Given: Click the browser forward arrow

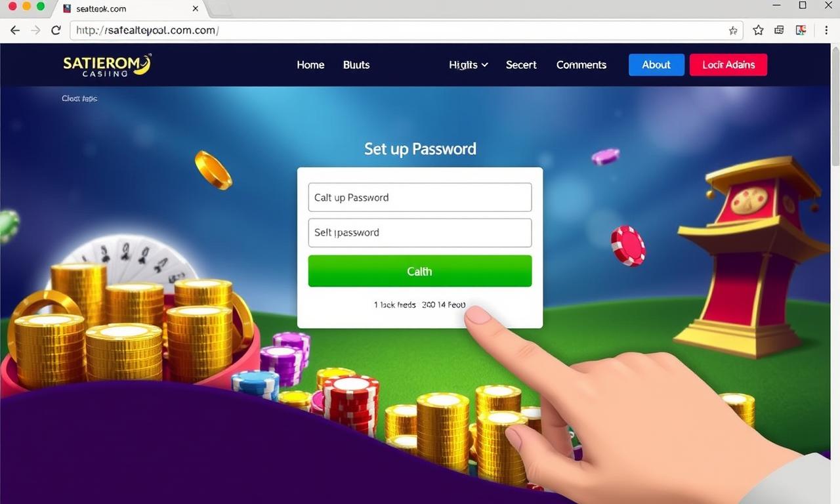Looking at the screenshot, I should coord(35,30).
